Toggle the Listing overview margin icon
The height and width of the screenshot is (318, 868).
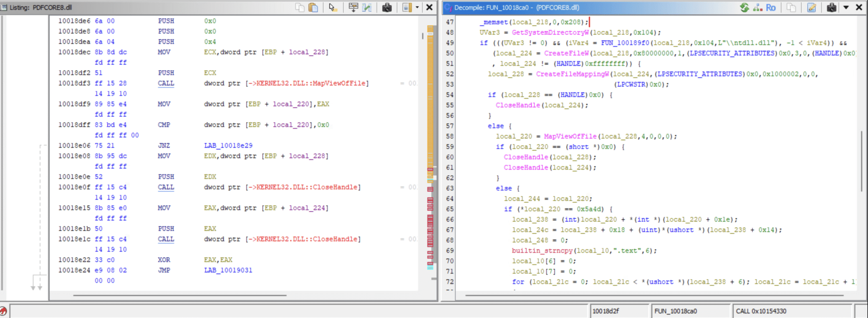pos(407,8)
